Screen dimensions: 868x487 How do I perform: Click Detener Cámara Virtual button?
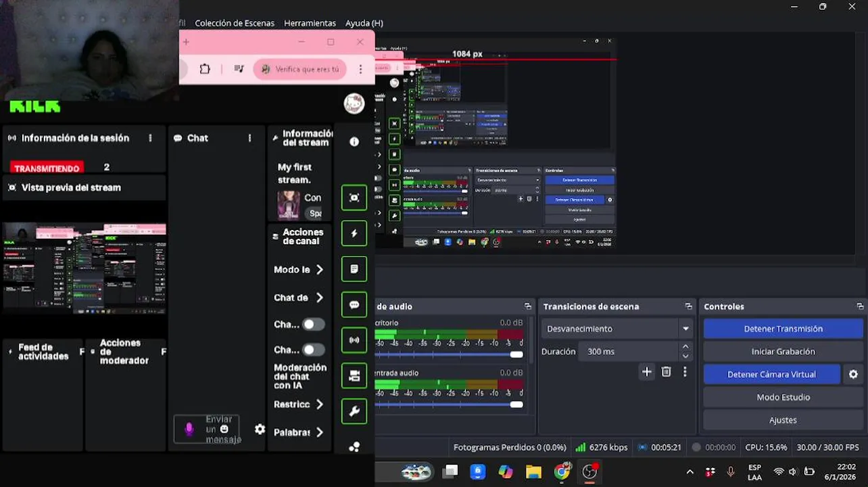pos(771,374)
